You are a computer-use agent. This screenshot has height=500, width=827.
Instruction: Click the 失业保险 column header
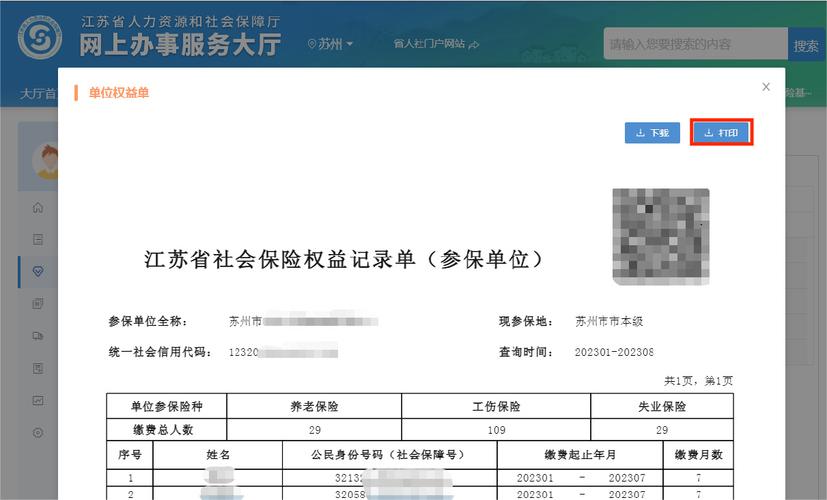coord(662,406)
